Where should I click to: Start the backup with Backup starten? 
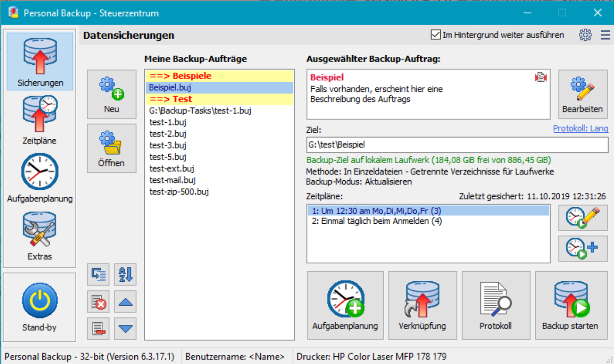point(571,305)
